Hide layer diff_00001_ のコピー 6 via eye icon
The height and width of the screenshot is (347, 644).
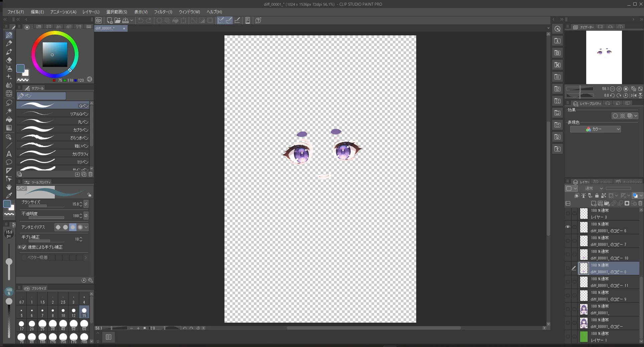pyautogui.click(x=568, y=227)
